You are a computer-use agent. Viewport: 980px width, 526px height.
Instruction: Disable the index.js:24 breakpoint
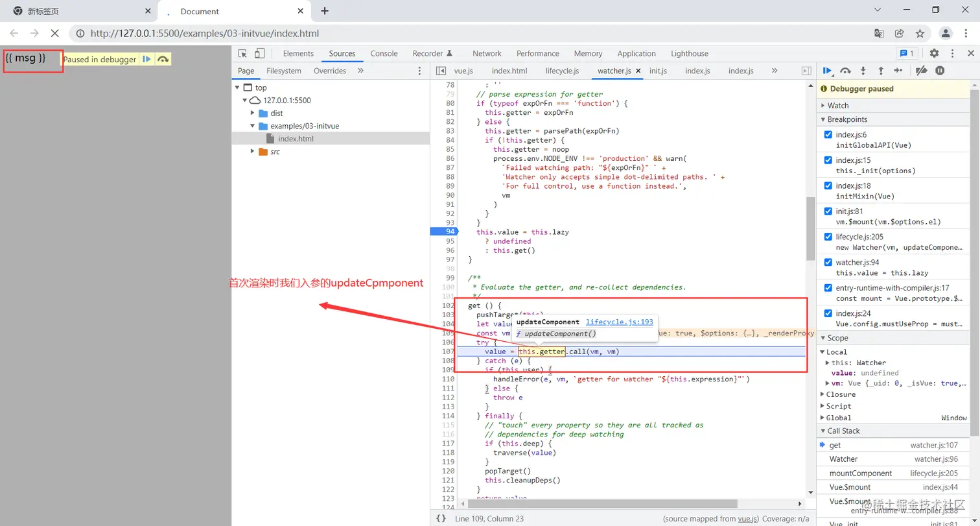[x=828, y=313]
